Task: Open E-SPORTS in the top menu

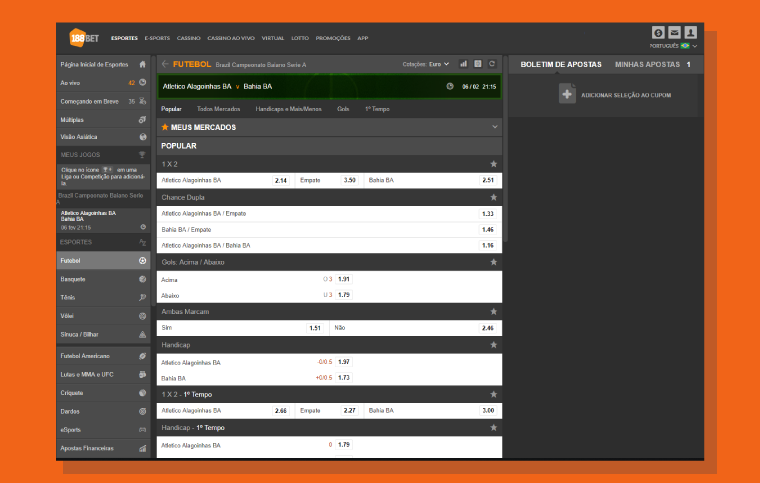Action: click(x=157, y=38)
